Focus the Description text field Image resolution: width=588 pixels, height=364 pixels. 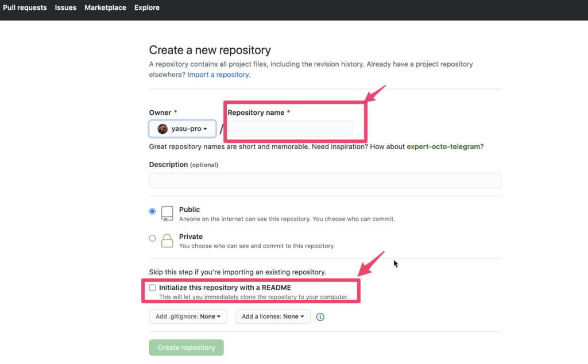[325, 180]
